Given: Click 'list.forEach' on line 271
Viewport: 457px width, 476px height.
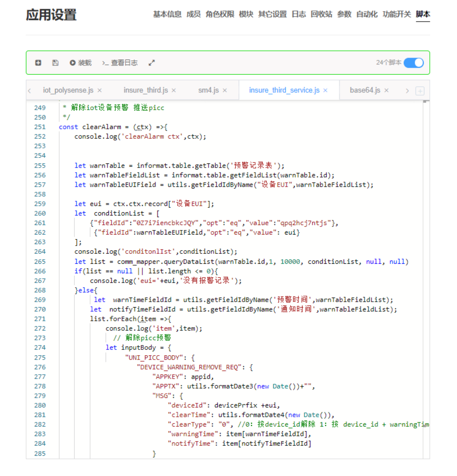Looking at the screenshot, I should tap(113, 319).
